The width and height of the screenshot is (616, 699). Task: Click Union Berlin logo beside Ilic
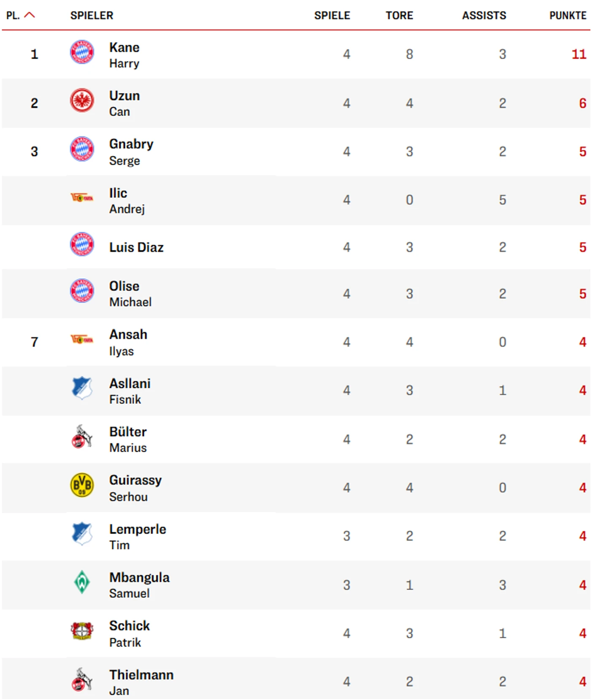82,197
